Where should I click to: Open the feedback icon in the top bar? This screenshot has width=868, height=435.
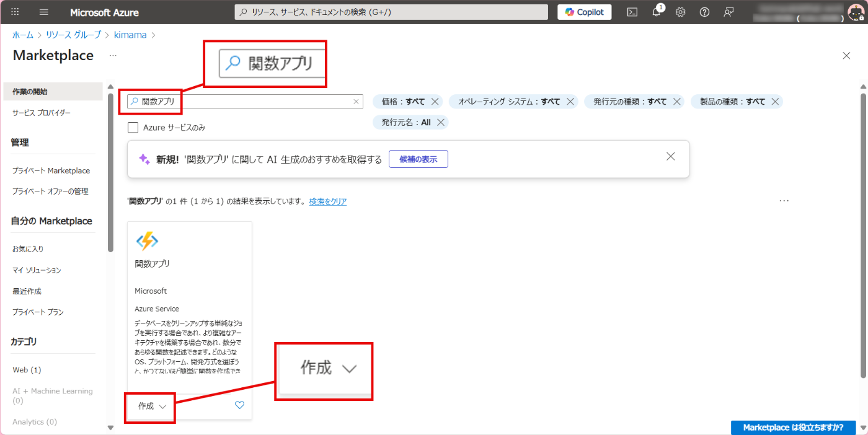(x=728, y=12)
